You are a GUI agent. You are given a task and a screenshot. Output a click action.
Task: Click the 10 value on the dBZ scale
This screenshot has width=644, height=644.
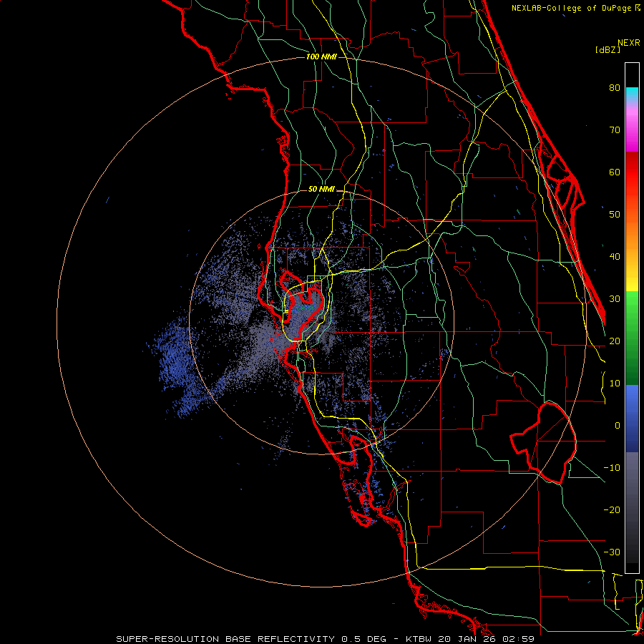pos(615,384)
